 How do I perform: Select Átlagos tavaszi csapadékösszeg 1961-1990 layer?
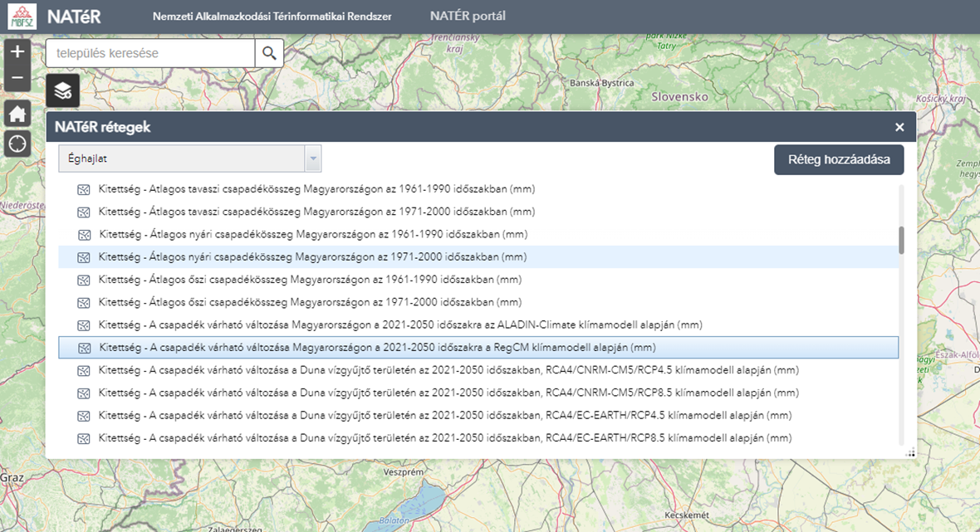(x=316, y=188)
